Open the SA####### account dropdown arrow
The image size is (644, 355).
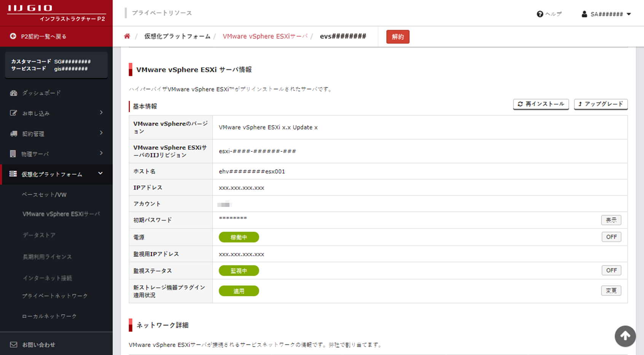tap(629, 14)
